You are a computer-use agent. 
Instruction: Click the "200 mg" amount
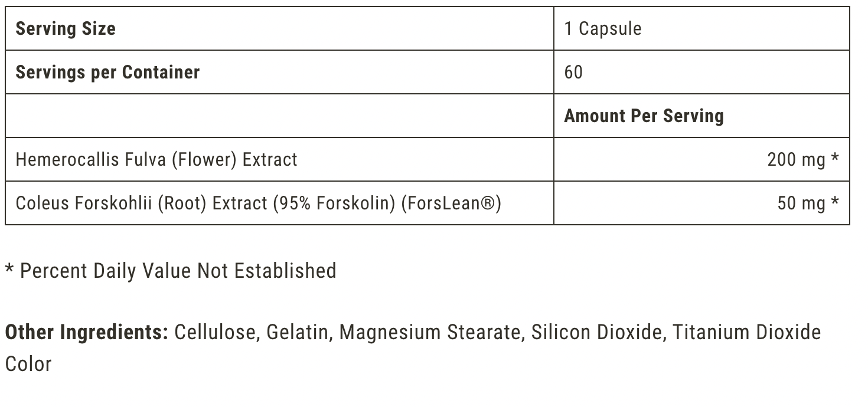coord(796,159)
